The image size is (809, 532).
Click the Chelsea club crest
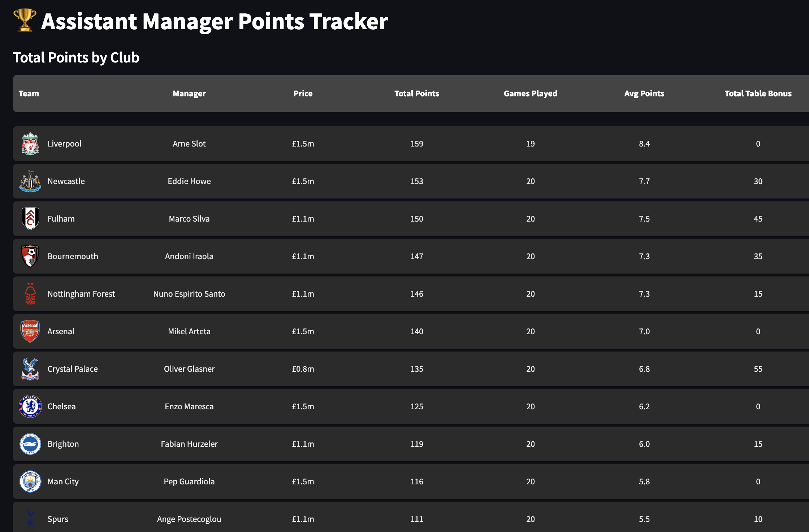pos(30,406)
